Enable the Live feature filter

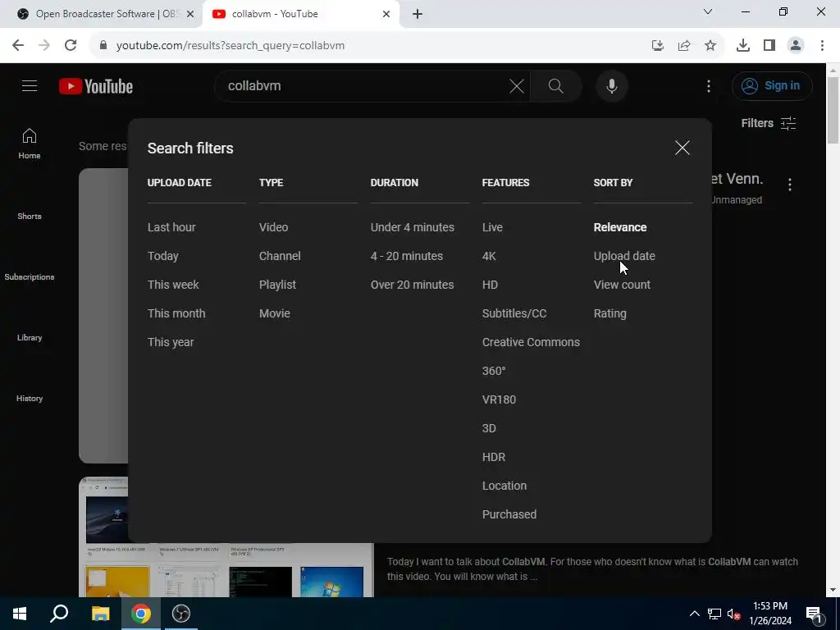pyautogui.click(x=492, y=227)
